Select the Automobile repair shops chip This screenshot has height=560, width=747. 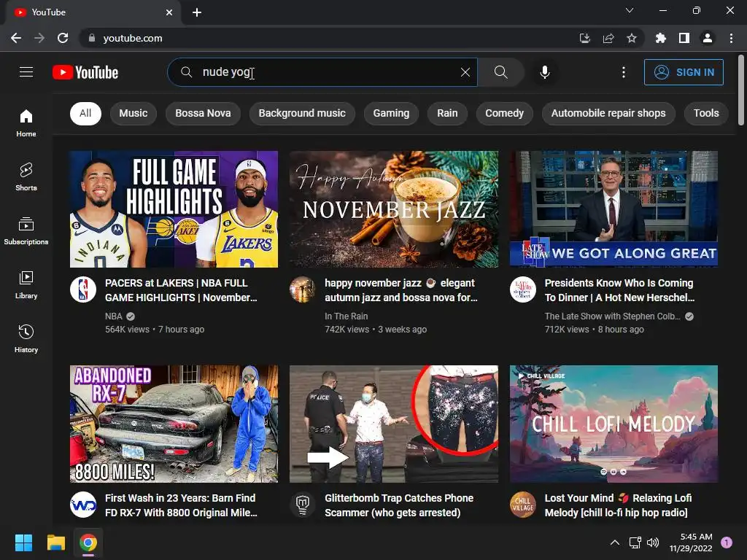click(x=608, y=113)
